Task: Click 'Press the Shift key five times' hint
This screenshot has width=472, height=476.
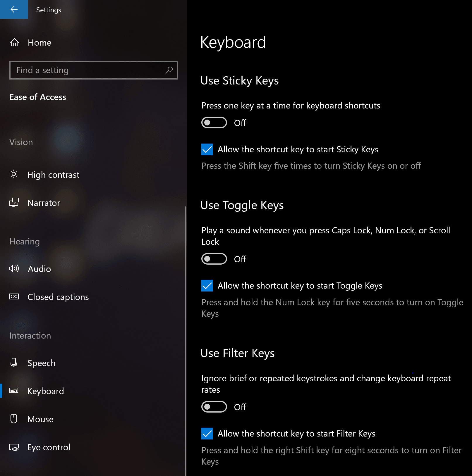Action: coord(311,166)
